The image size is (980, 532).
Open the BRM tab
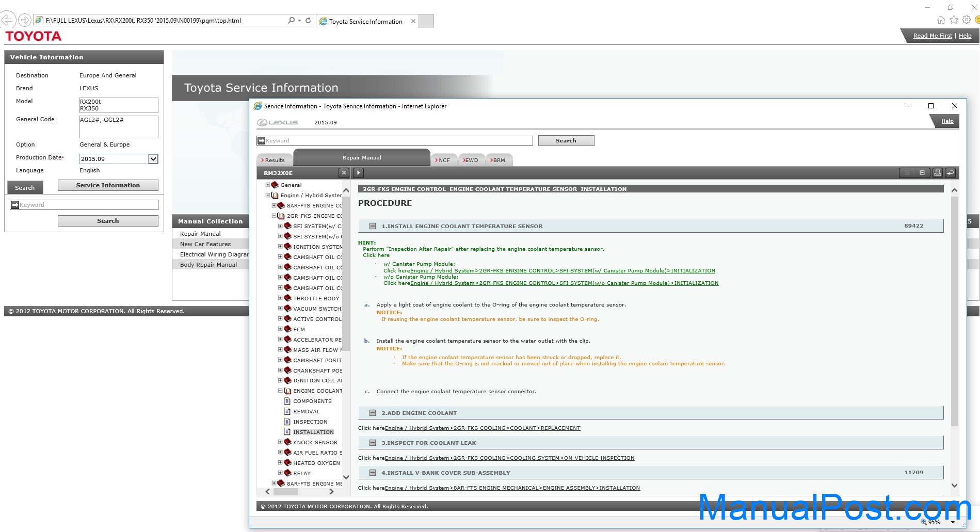499,160
